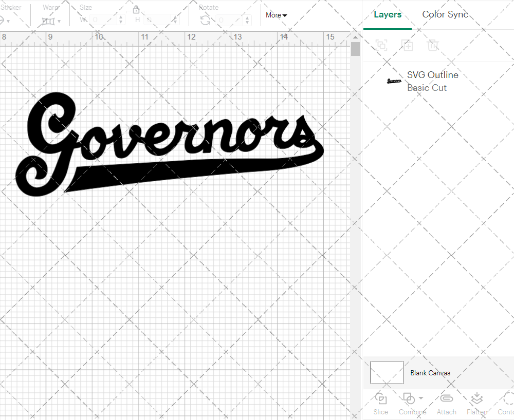Screen dimensions: 514x420
Task: Open the More dropdown
Action: (x=276, y=15)
